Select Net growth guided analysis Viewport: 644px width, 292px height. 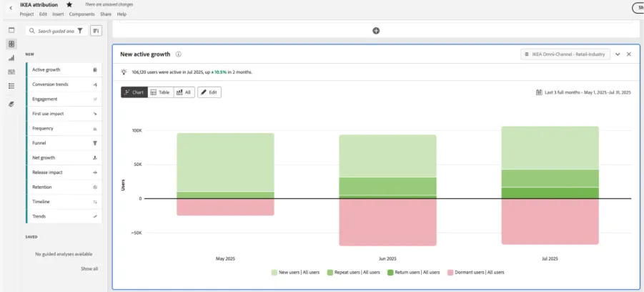[x=64, y=157]
